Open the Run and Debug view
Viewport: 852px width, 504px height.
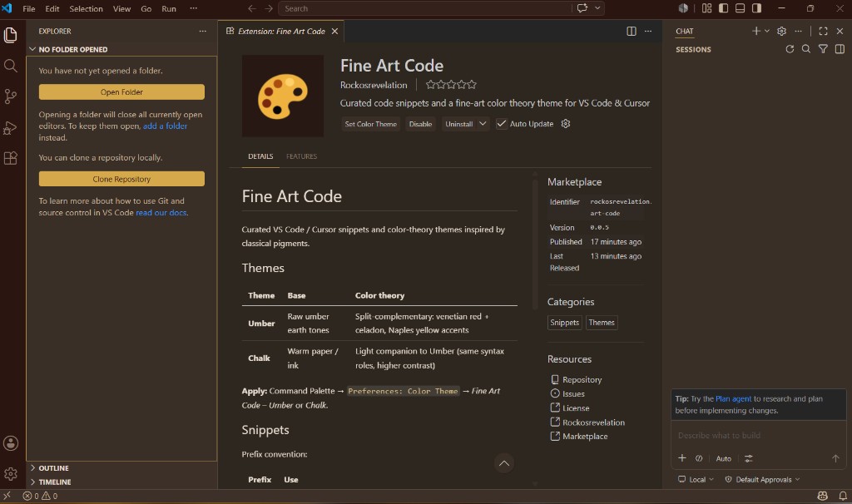10,127
